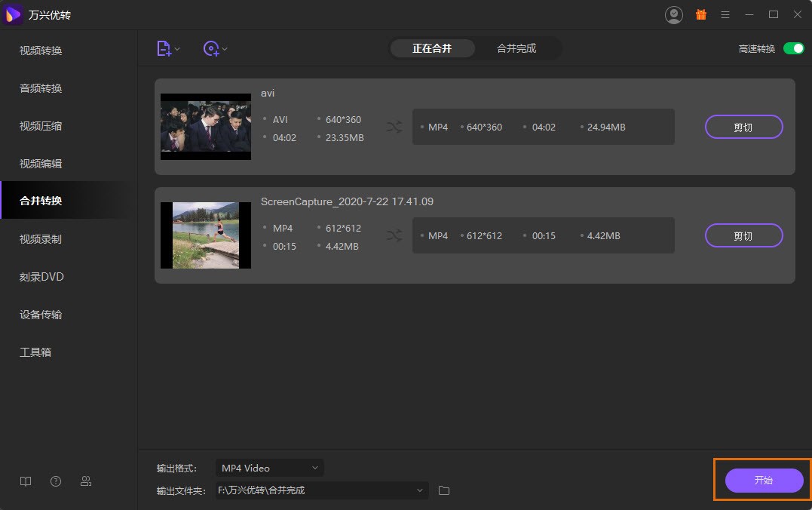
Task: Disable the 高速转换 toggle switch
Action: (793, 48)
